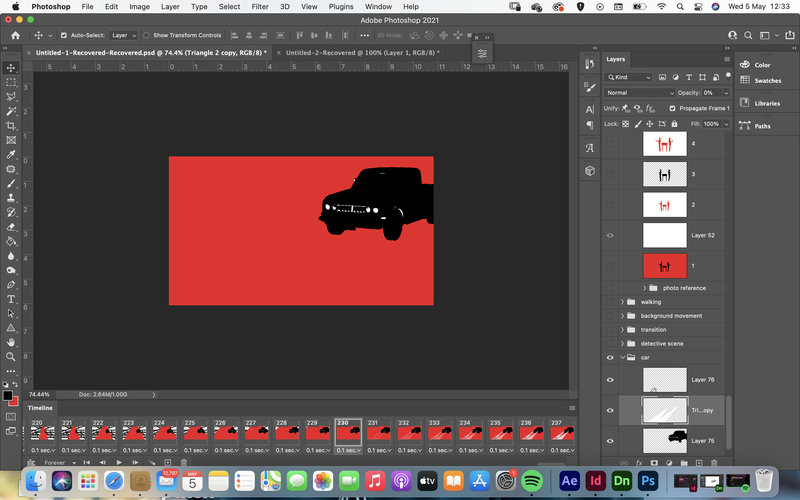Select the Eyedropper tool
Screen dimensions: 800x500
click(11, 155)
